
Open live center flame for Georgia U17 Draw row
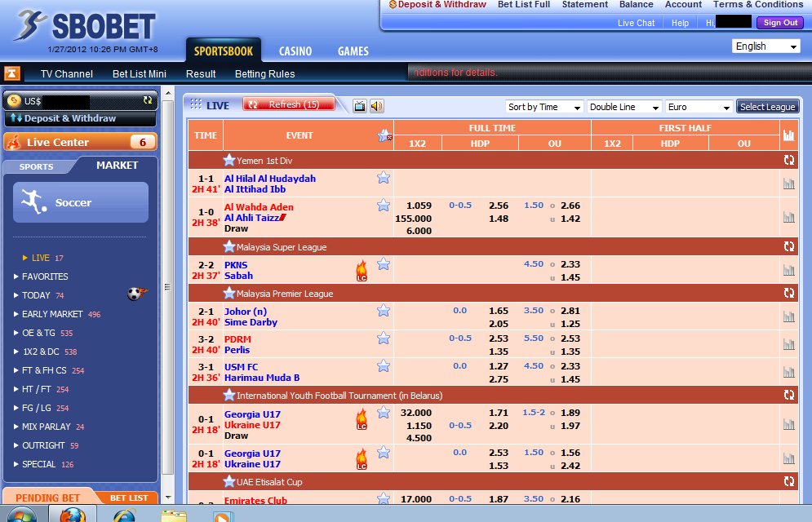362,419
